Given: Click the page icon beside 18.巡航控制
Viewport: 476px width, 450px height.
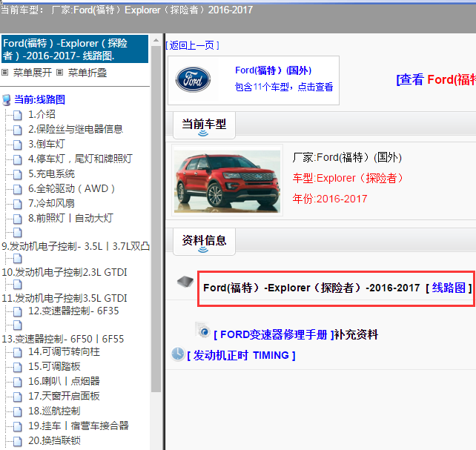Looking at the screenshot, I should tap(18, 411).
